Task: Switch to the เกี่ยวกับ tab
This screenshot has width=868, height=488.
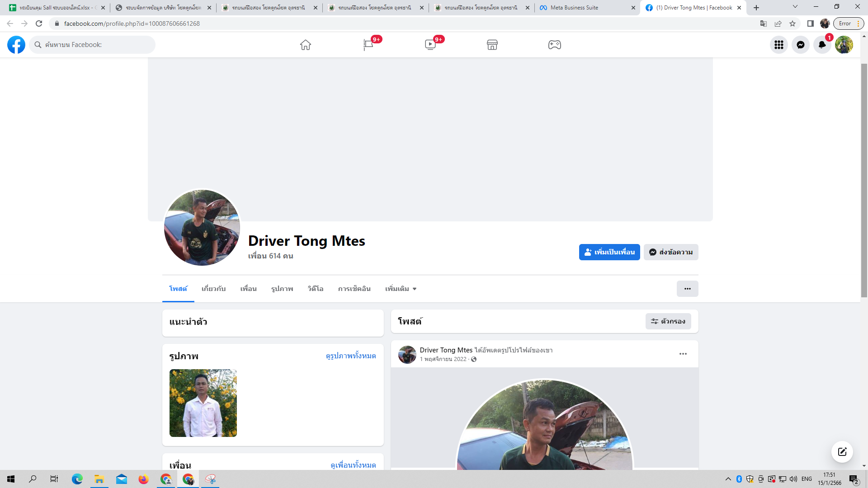Action: [213, 289]
